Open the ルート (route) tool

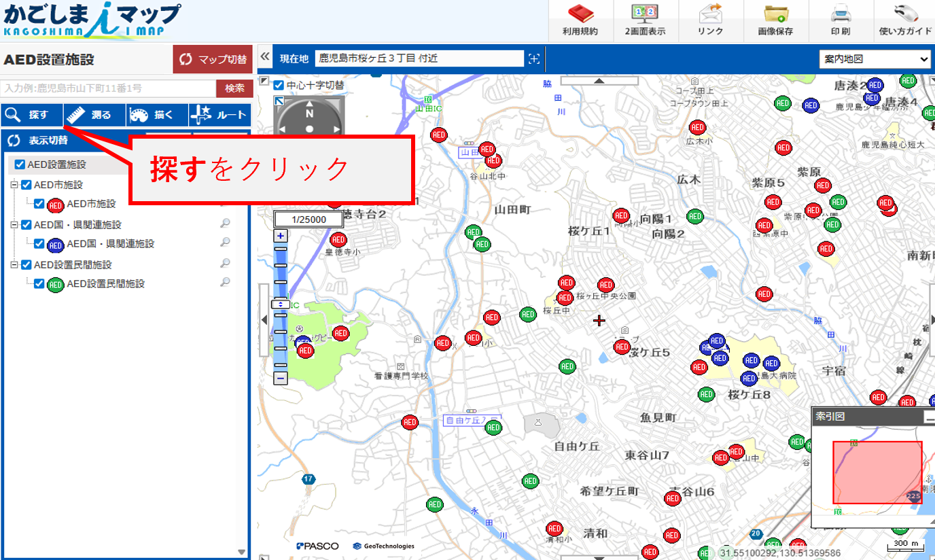[221, 115]
